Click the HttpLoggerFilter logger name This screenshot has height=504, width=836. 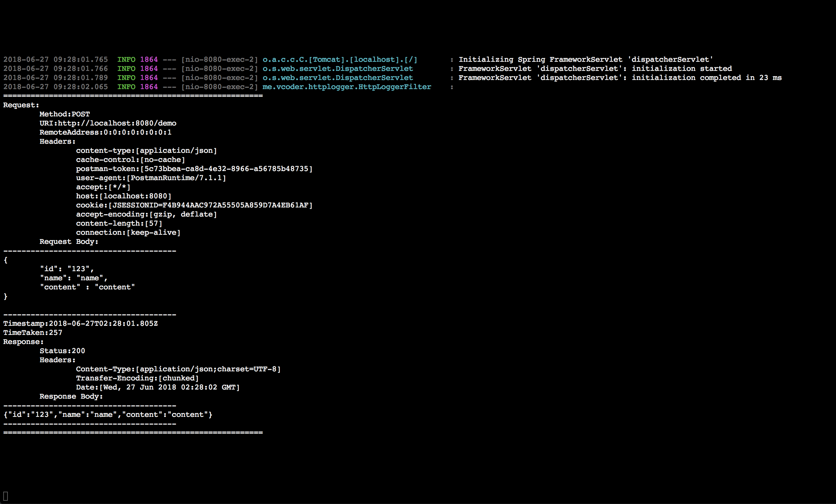coord(346,87)
